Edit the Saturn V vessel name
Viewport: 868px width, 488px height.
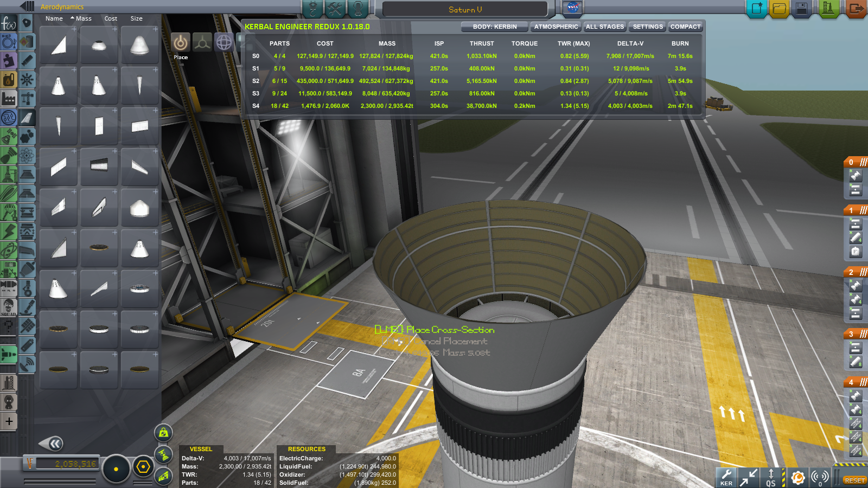(465, 9)
